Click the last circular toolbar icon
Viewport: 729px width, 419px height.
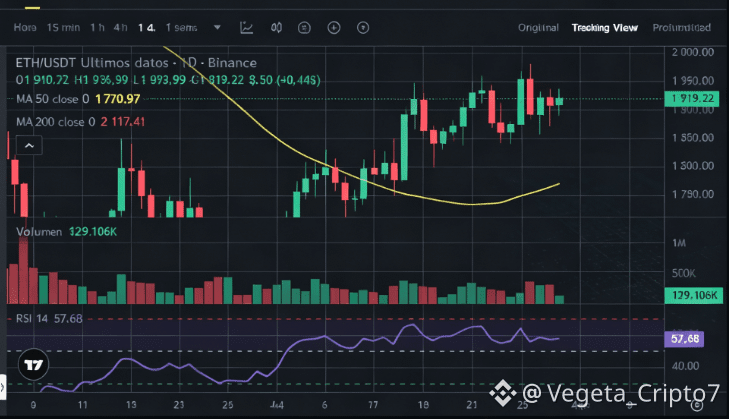click(x=363, y=28)
